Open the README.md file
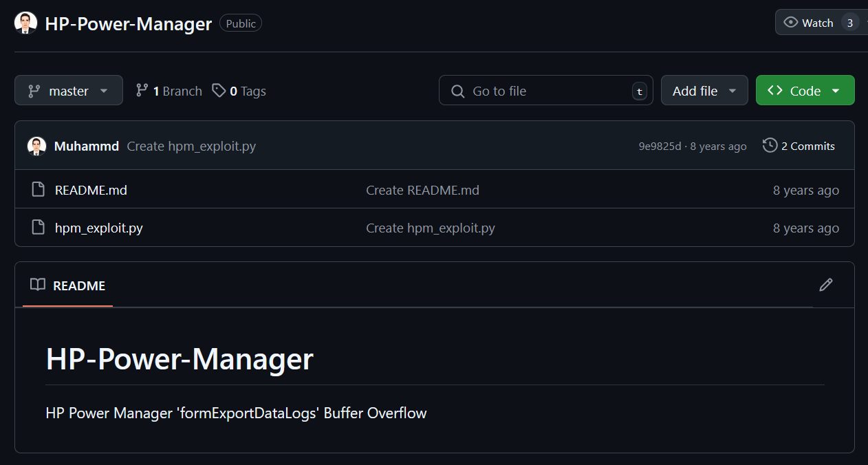The image size is (868, 465). pos(91,190)
